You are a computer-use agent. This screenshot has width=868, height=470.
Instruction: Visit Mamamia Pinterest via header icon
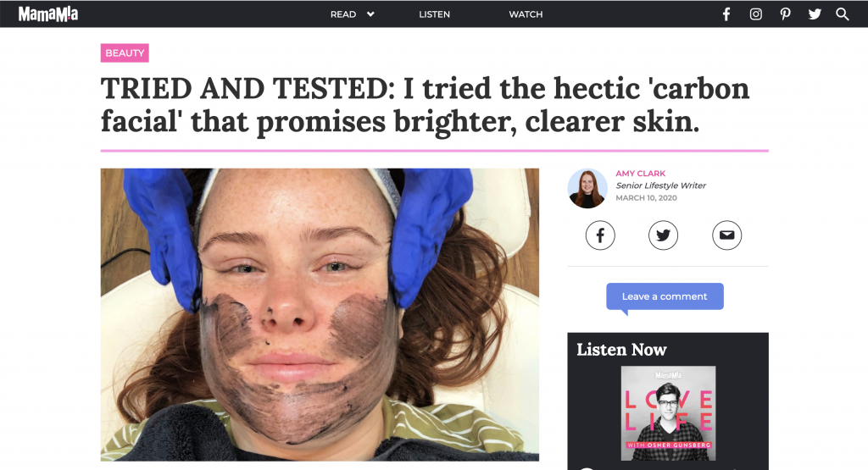(785, 14)
